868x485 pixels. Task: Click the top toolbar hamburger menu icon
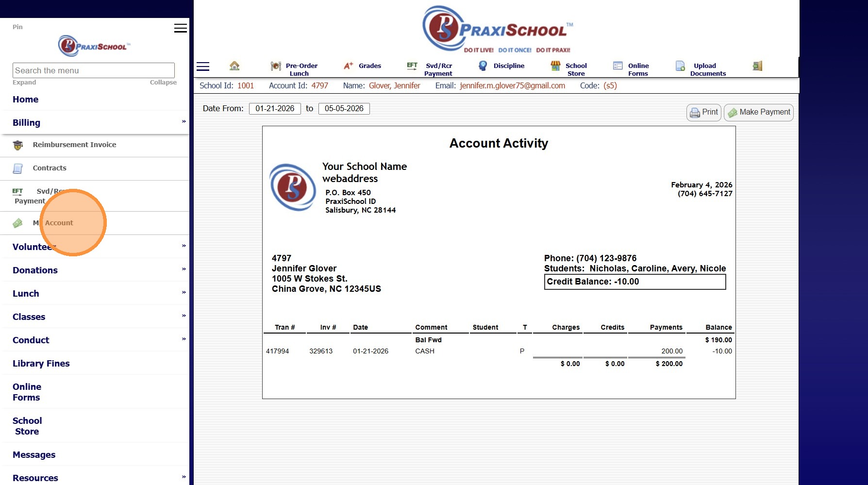coord(203,67)
